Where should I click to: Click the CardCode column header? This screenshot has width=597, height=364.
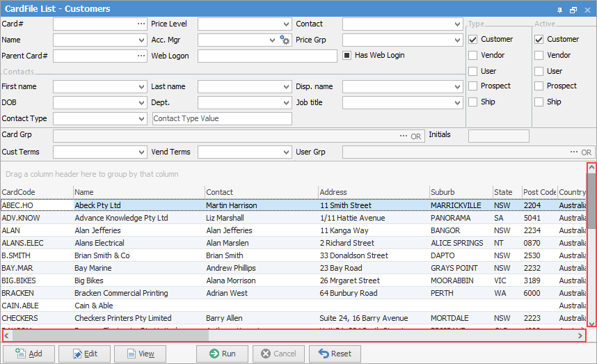click(19, 192)
